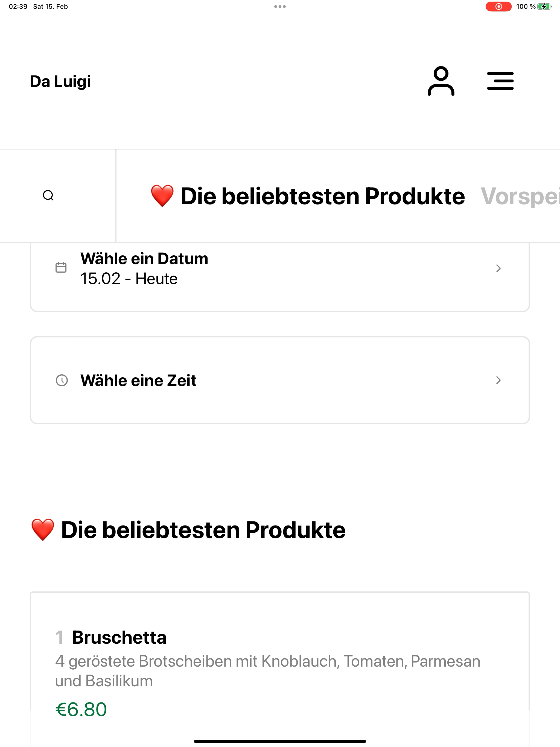Image resolution: width=560 pixels, height=747 pixels.
Task: Open the user account profile icon
Action: click(x=441, y=81)
